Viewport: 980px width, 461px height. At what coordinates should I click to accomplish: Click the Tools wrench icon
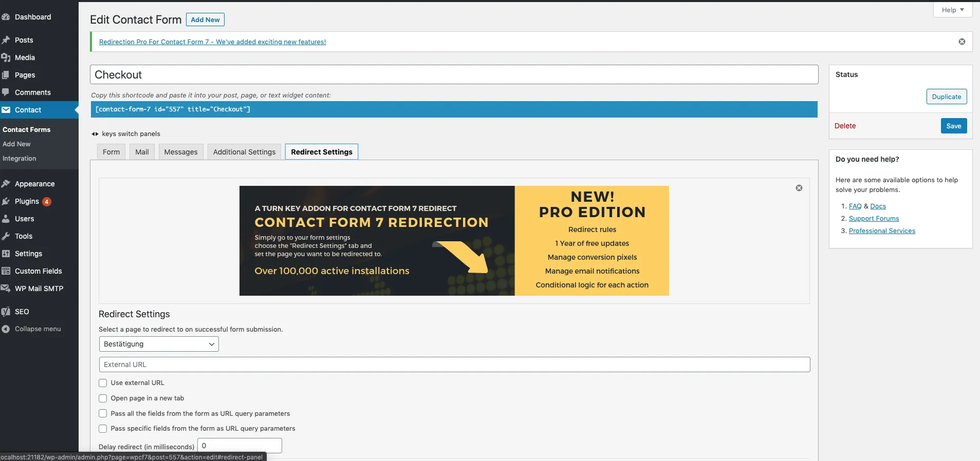pyautogui.click(x=6, y=236)
